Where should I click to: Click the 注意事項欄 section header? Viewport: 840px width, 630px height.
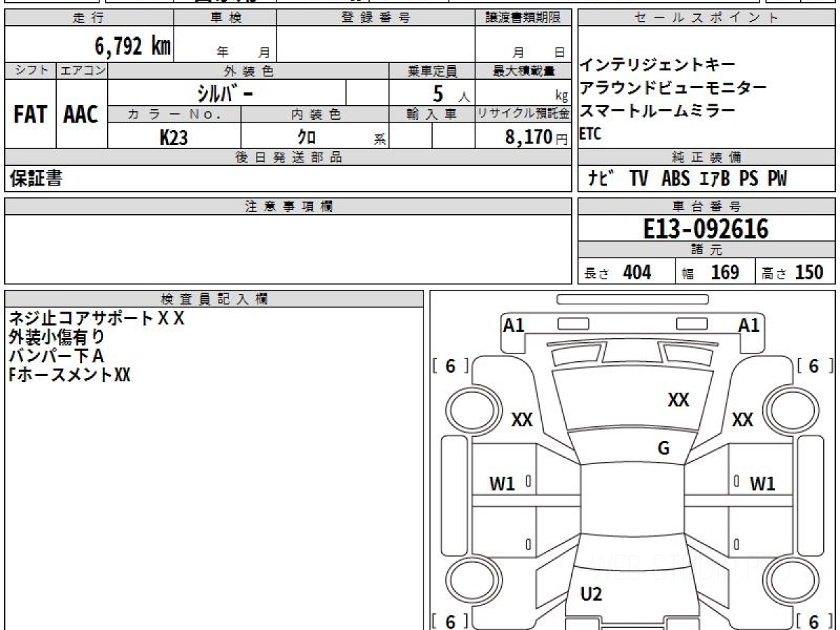(288, 206)
